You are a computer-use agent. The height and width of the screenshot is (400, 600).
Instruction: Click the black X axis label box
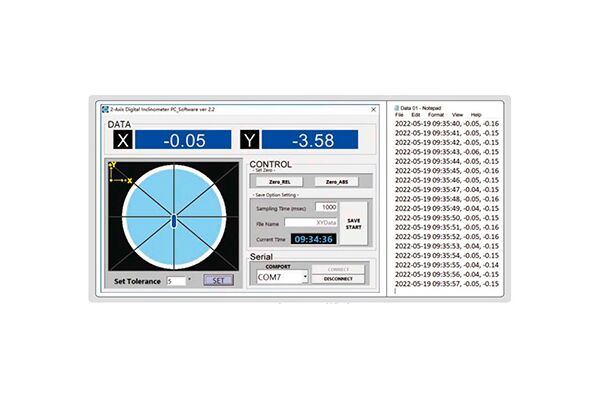[123, 140]
